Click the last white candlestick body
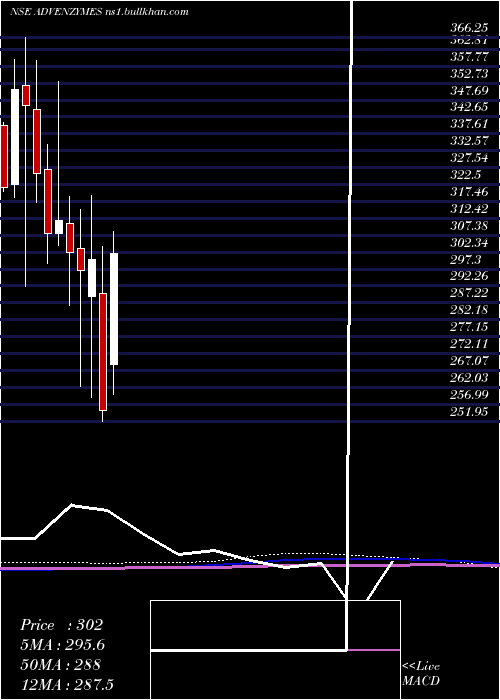 pos(114,309)
